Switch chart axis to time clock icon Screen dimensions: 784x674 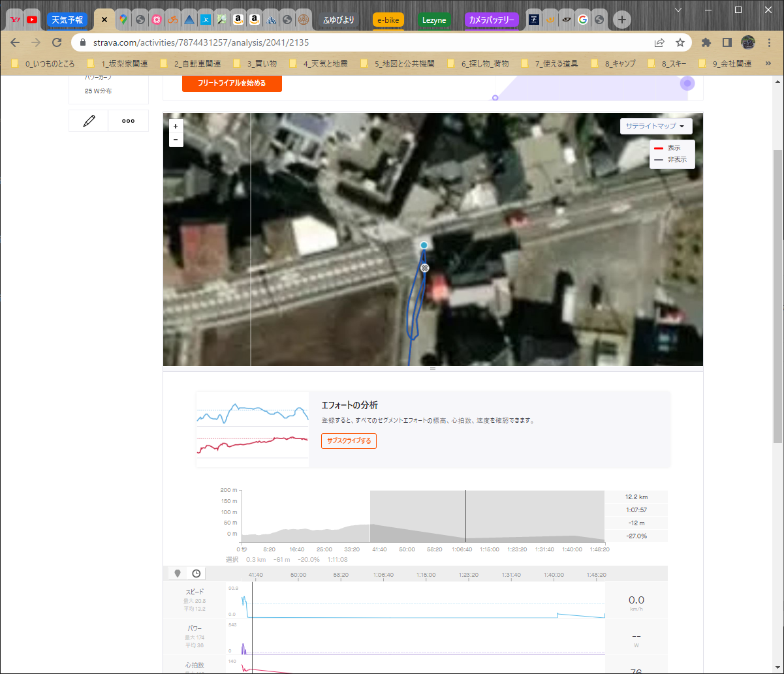pos(195,574)
